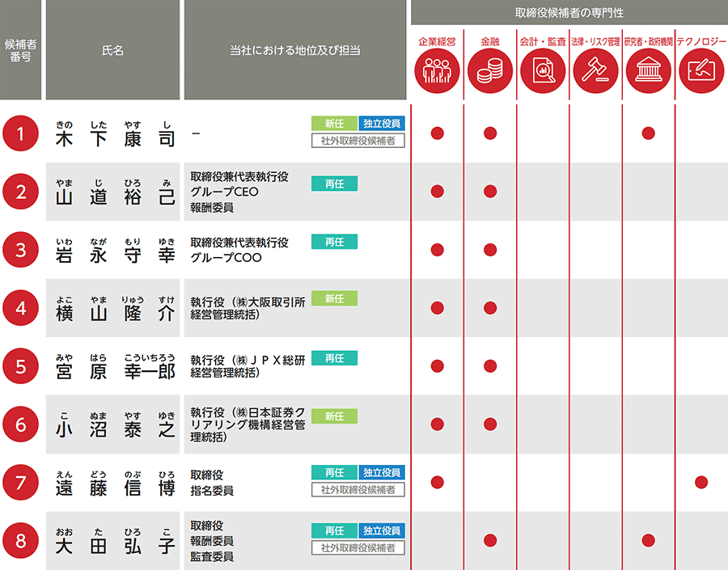Viewport: 728px width, 570px height.
Task: Select the name 山道裕己
Action: (x=115, y=196)
